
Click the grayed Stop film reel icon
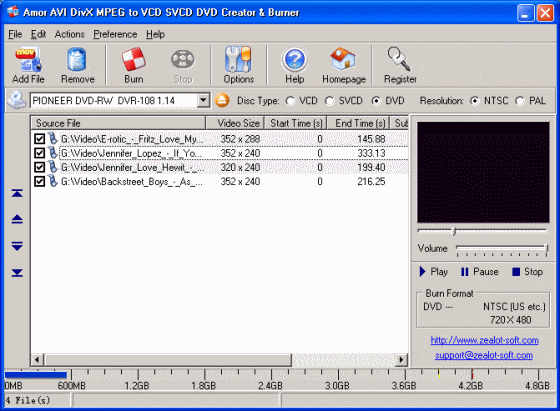pos(183,59)
